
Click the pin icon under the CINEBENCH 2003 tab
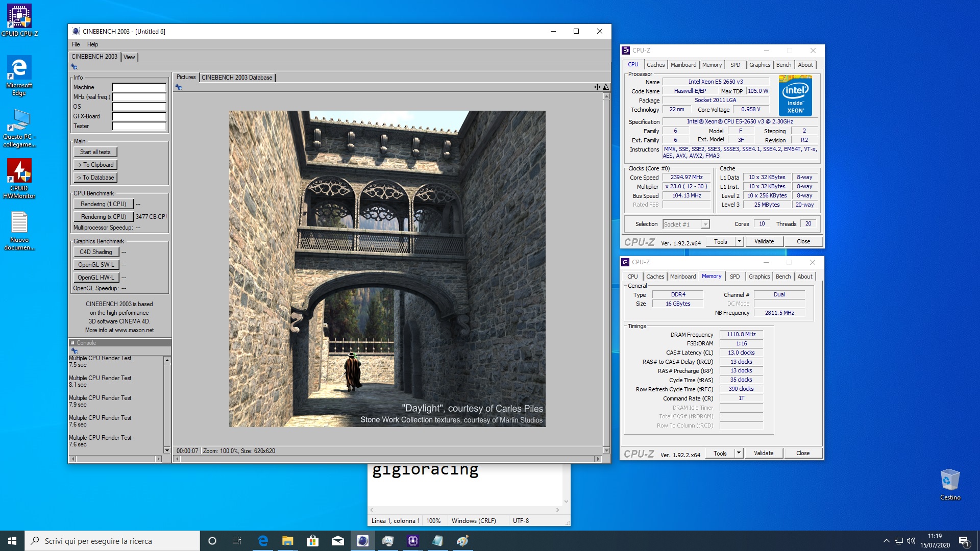pos(74,67)
